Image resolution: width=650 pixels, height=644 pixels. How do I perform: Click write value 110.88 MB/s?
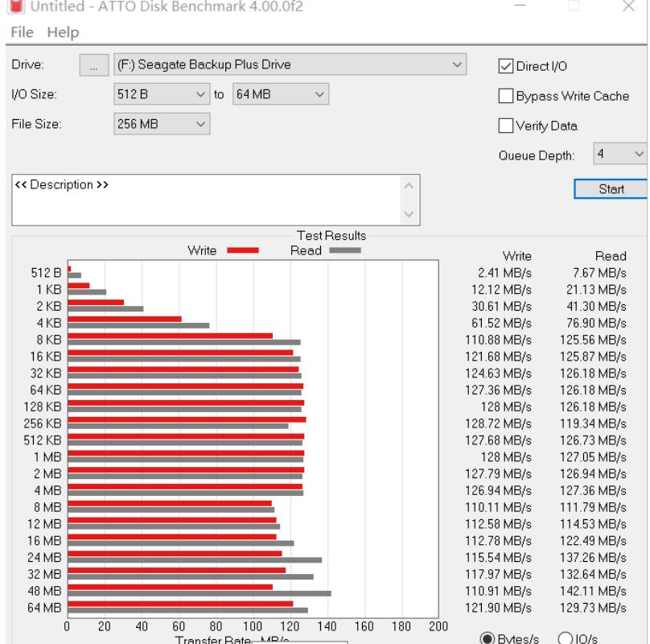[x=498, y=340]
